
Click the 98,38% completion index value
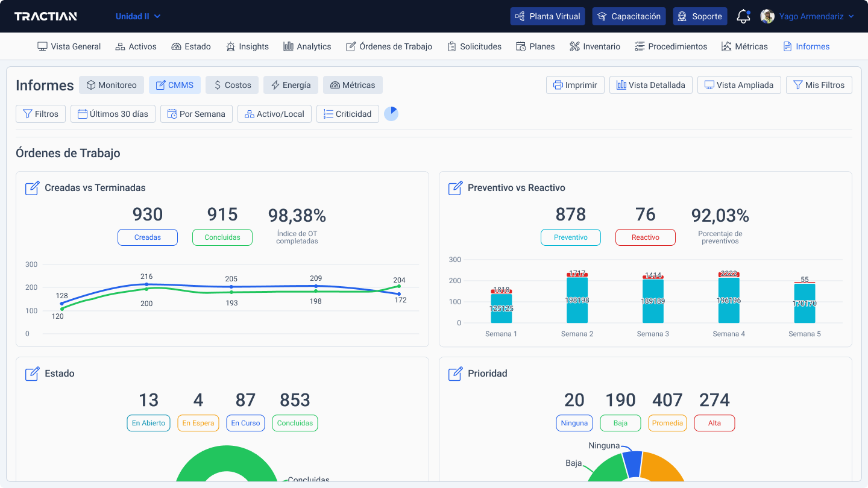pyautogui.click(x=297, y=215)
